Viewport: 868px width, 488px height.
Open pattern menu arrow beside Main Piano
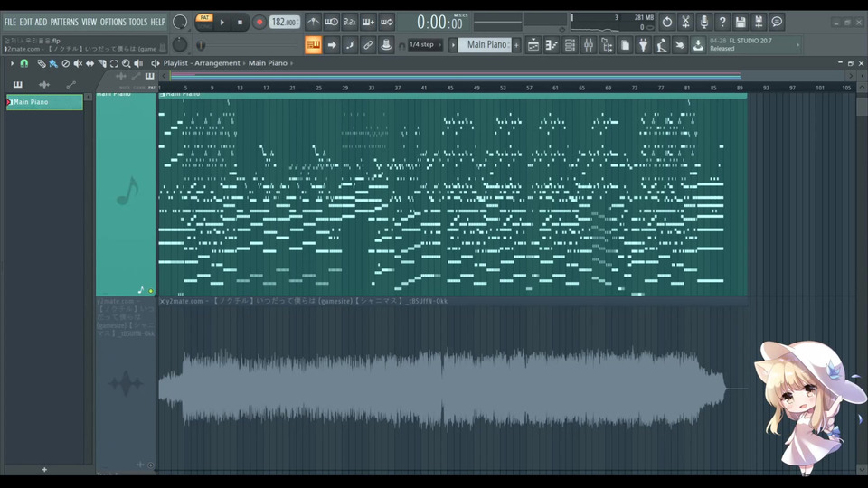coord(453,45)
